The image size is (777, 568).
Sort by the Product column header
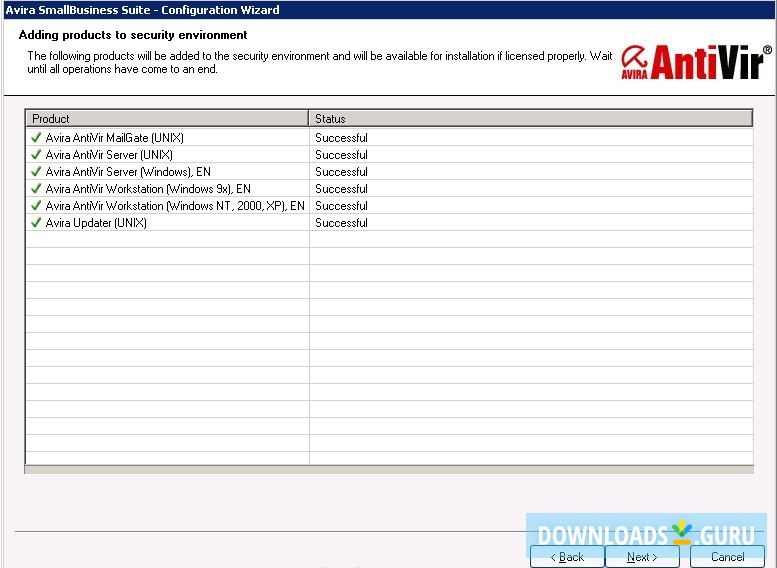(167, 118)
